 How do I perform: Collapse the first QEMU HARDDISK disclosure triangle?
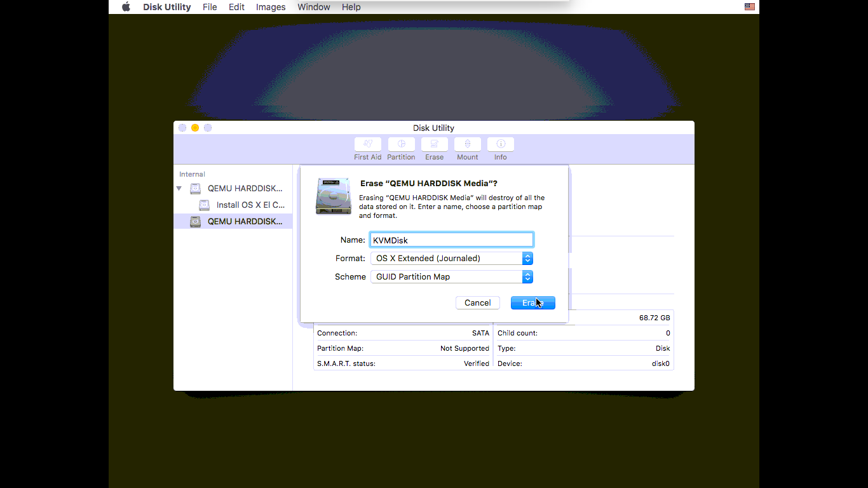pyautogui.click(x=179, y=189)
